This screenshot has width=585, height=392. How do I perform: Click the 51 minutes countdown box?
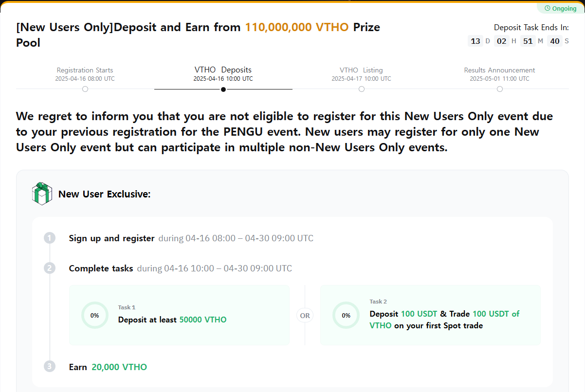(528, 41)
